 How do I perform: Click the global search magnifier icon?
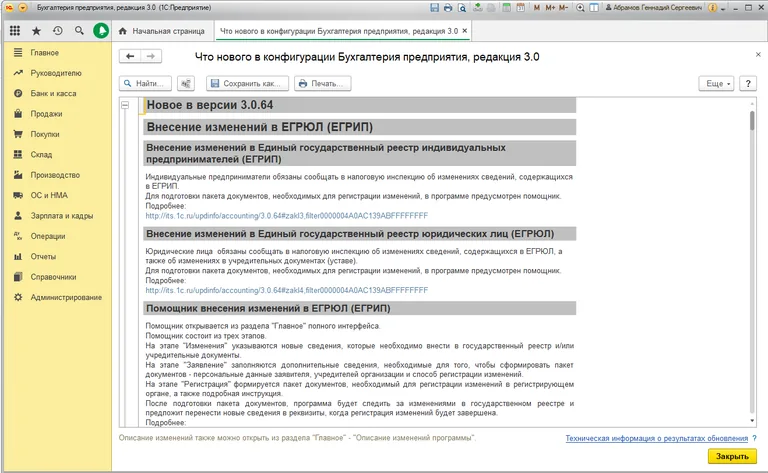78,31
